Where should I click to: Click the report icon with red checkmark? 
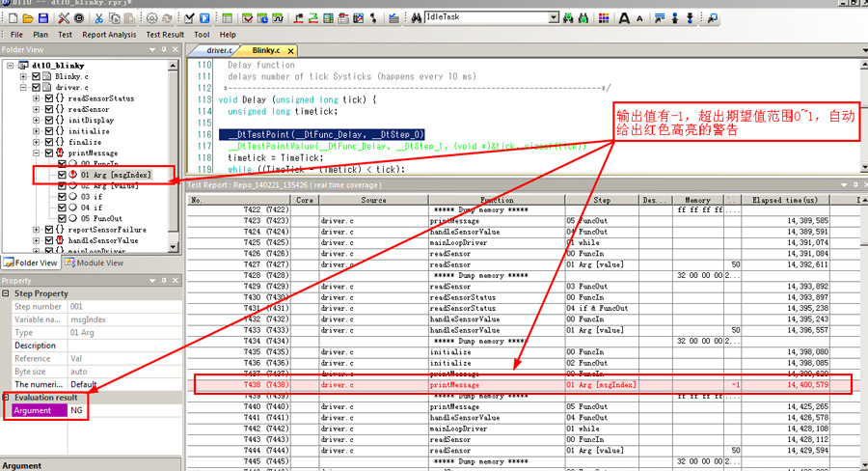click(x=248, y=18)
